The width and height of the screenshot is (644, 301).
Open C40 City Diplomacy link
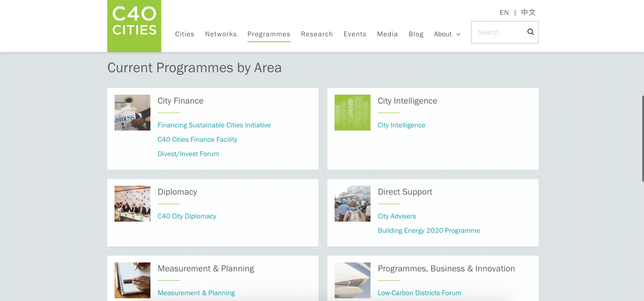click(187, 216)
